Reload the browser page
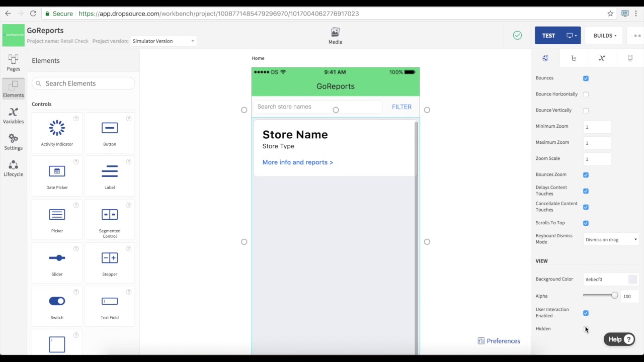 tap(33, 14)
